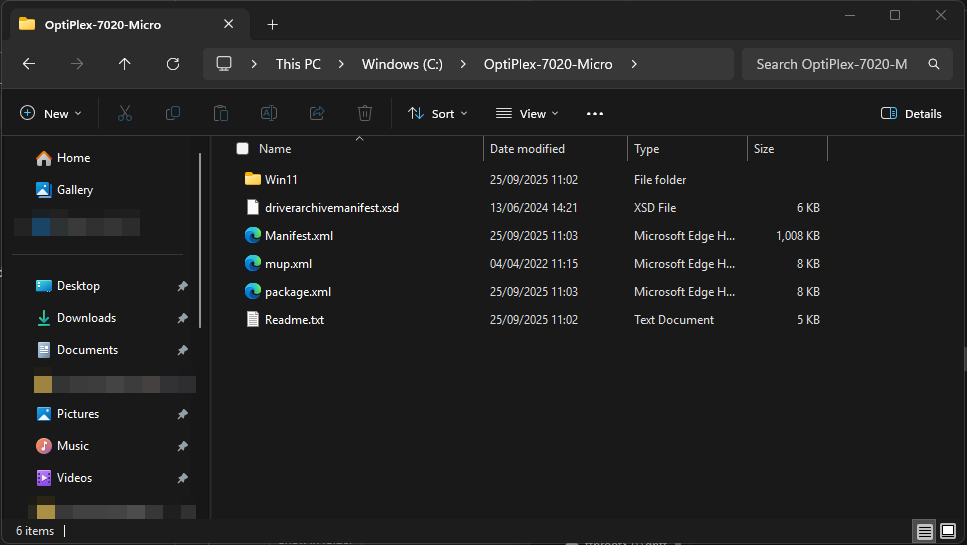Screen dimensions: 967x545
Task: Click the Paste clipboard icon
Action: point(221,114)
